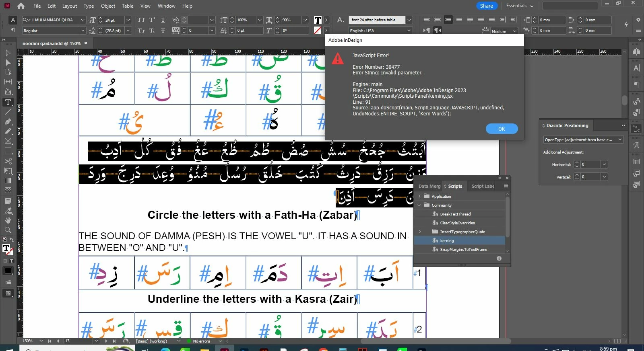The height and width of the screenshot is (351, 644).
Task: Click the Share button
Action: (x=486, y=6)
